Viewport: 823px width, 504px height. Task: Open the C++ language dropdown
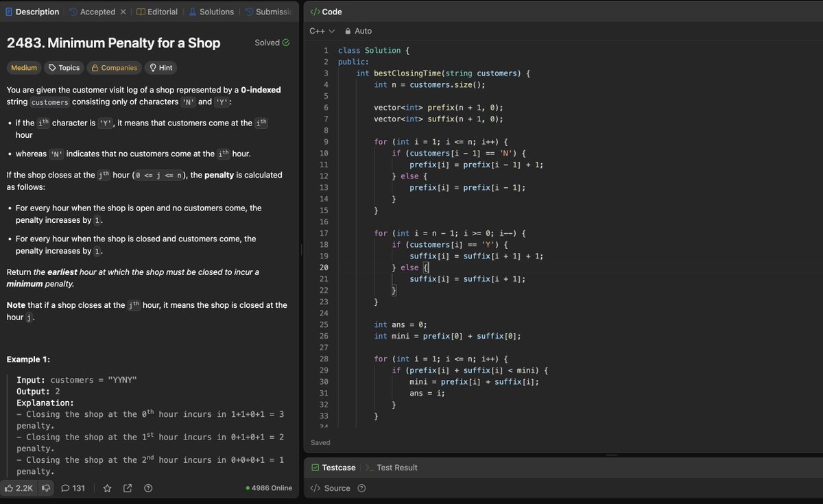point(322,31)
